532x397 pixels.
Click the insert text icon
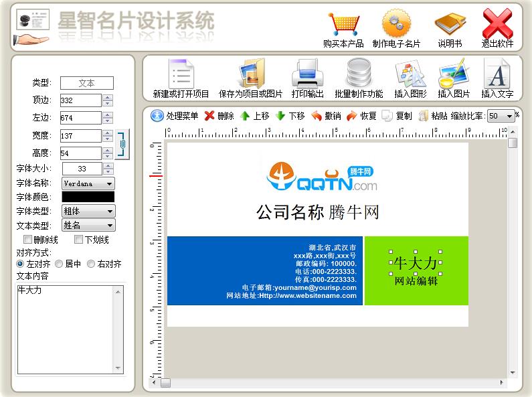coord(497,74)
